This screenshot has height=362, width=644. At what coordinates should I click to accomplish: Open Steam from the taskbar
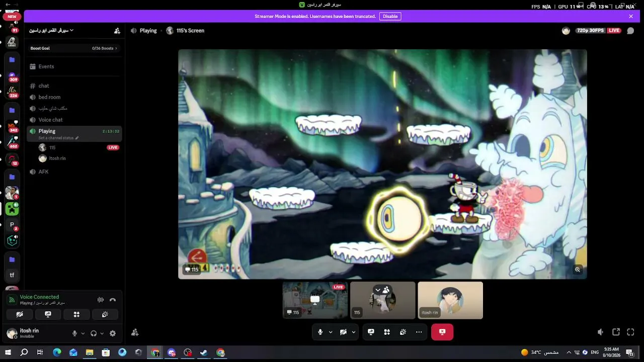pyautogui.click(x=204, y=352)
